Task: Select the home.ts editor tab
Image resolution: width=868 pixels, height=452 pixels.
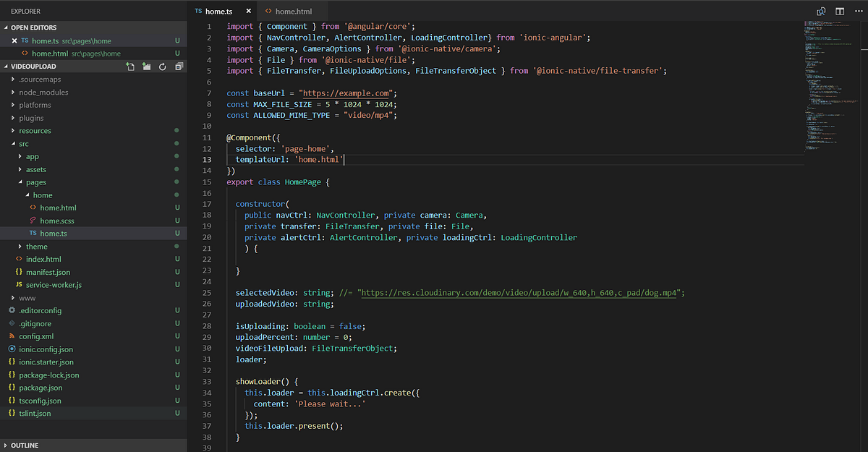Action: [218, 12]
